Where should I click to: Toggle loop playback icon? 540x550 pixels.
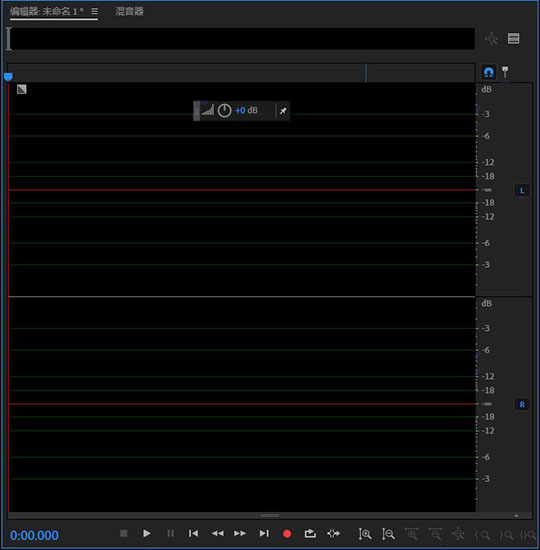coord(310,534)
